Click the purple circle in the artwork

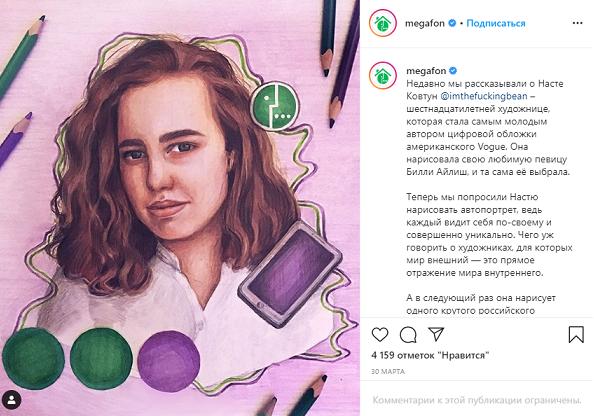click(169, 361)
